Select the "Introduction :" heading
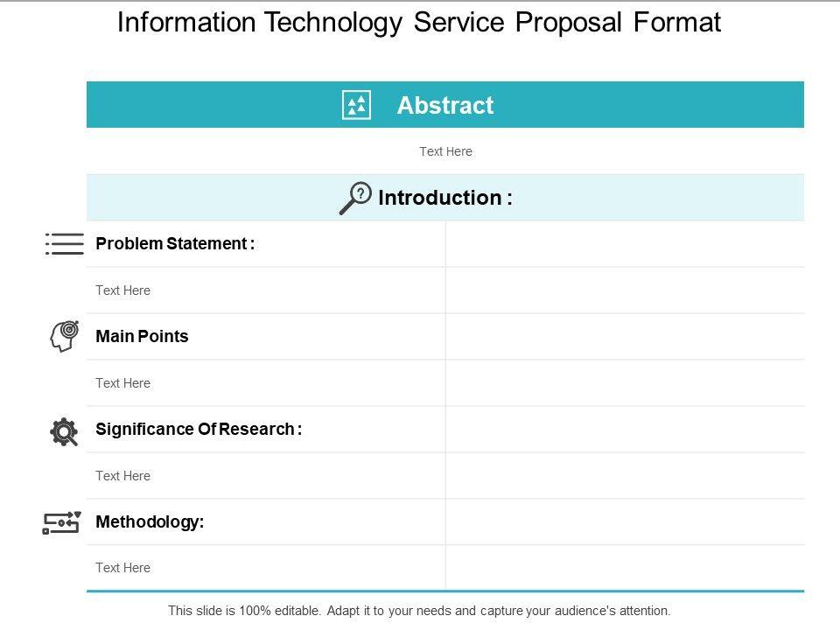This screenshot has height=630, width=840. click(x=445, y=198)
